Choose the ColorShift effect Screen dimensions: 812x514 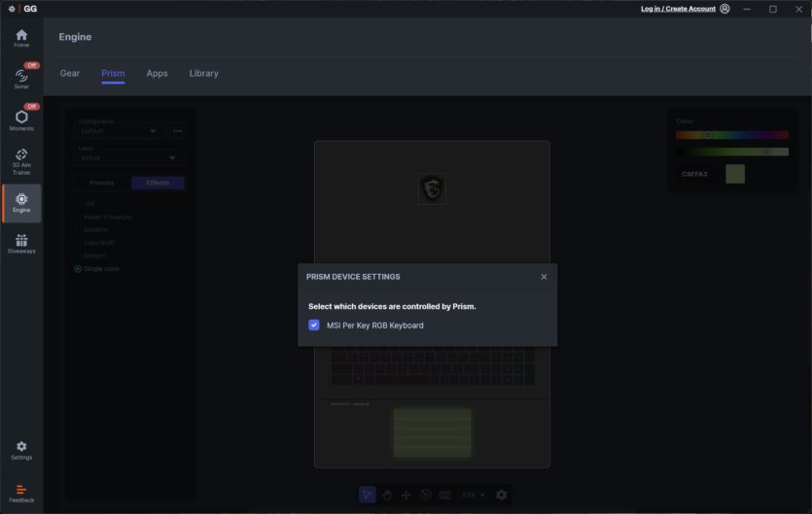[78, 243]
